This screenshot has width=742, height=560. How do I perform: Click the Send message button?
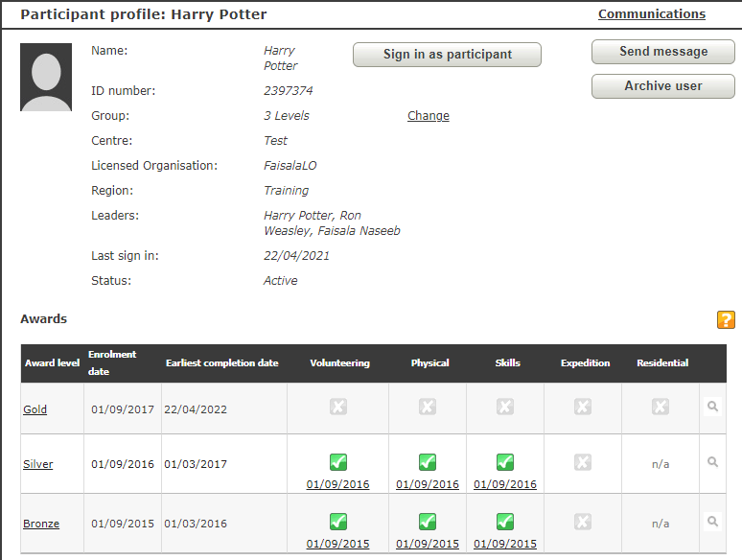pyautogui.click(x=663, y=52)
